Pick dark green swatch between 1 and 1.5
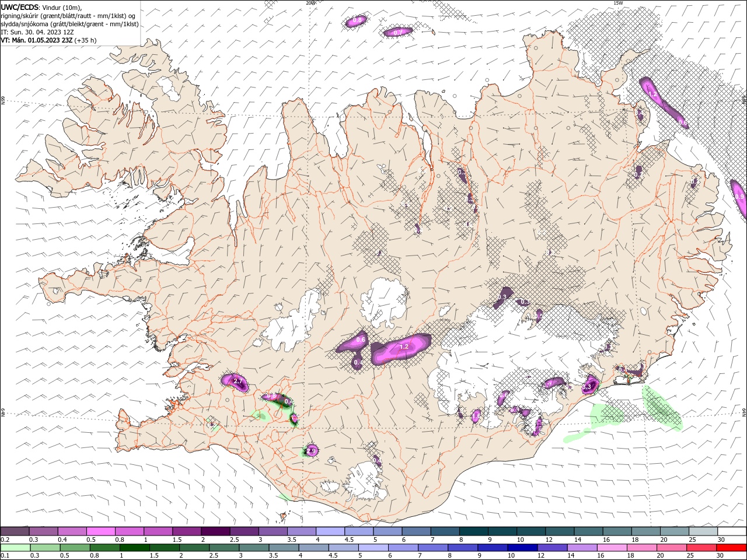The width and height of the screenshot is (747, 560). tap(134, 548)
